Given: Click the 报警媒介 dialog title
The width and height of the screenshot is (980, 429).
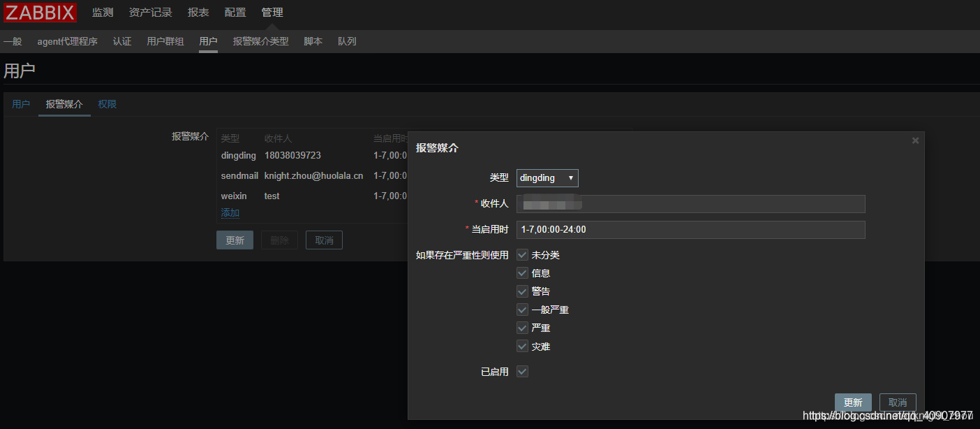Looking at the screenshot, I should 437,148.
